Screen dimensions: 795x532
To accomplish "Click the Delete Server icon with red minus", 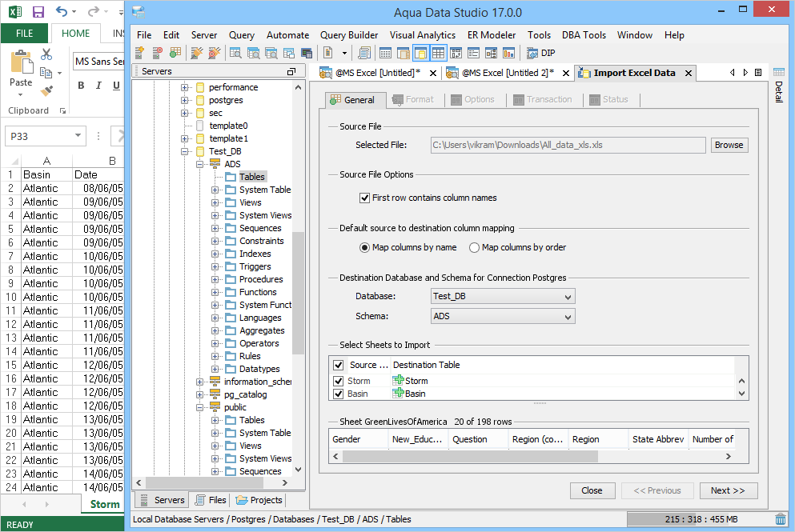I will coord(157,53).
